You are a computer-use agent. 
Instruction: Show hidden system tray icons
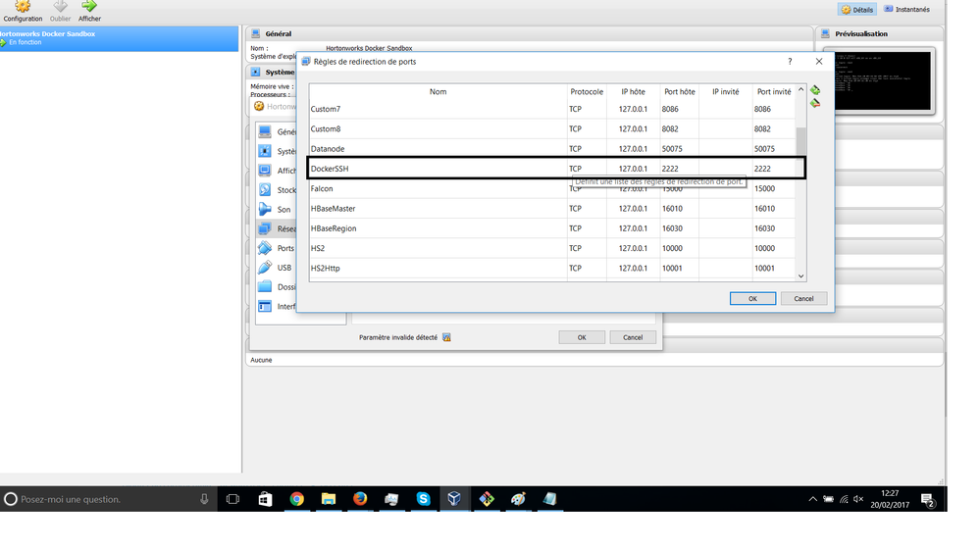(812, 499)
